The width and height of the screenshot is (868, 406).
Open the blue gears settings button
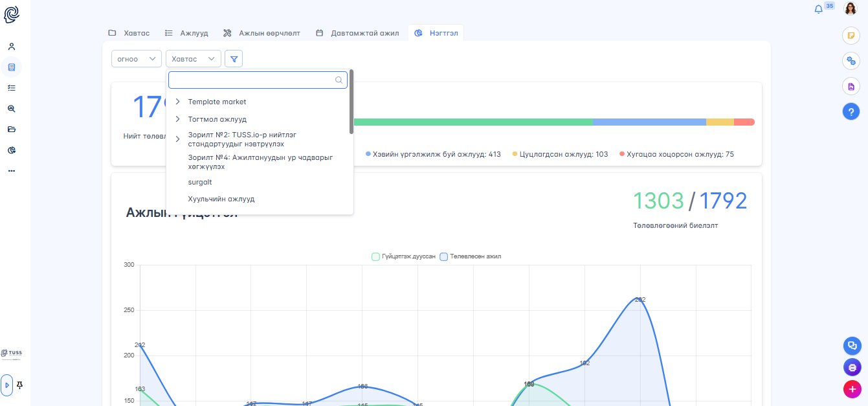(851, 61)
